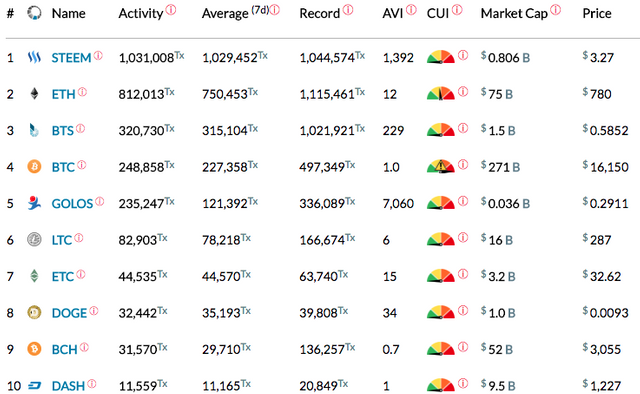The height and width of the screenshot is (394, 640).
Task: Open info icon next to AVI header
Action: [x=411, y=9]
